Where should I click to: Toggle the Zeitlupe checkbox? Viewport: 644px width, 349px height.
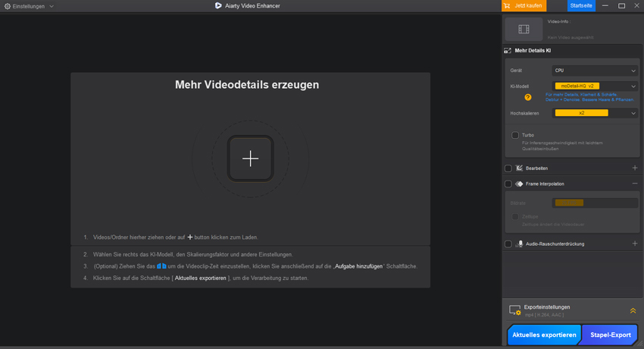515,216
